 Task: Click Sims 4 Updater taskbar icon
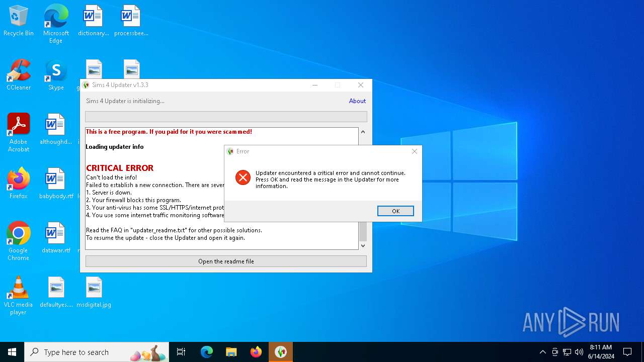pyautogui.click(x=281, y=352)
